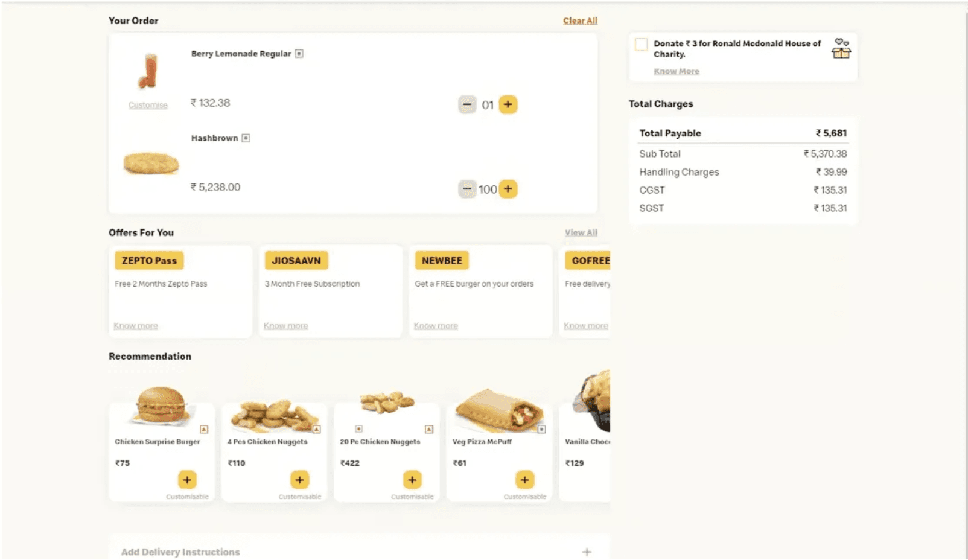The height and width of the screenshot is (560, 968).
Task: Decrease Berry Lemonade quantity with minus button
Action: tap(466, 104)
